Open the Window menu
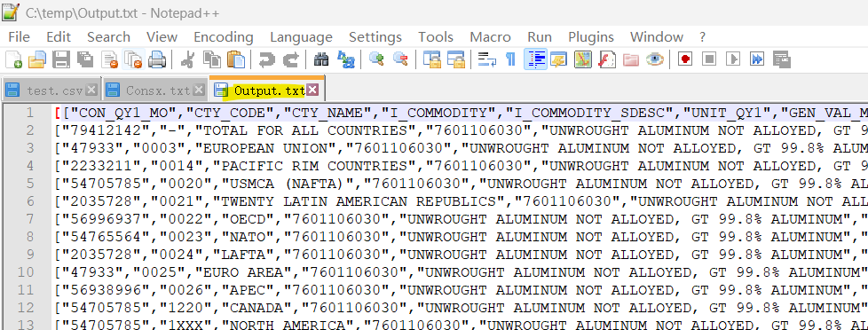 coord(657,37)
